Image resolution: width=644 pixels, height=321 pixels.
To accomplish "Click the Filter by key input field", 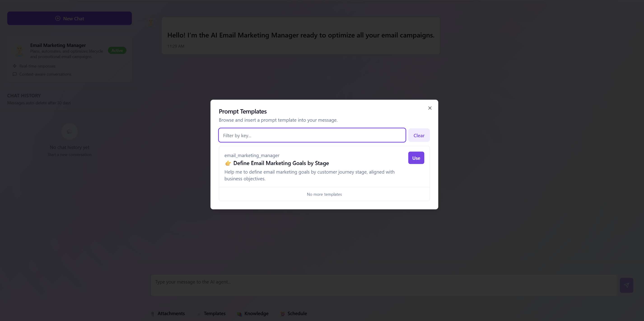I will click(312, 135).
